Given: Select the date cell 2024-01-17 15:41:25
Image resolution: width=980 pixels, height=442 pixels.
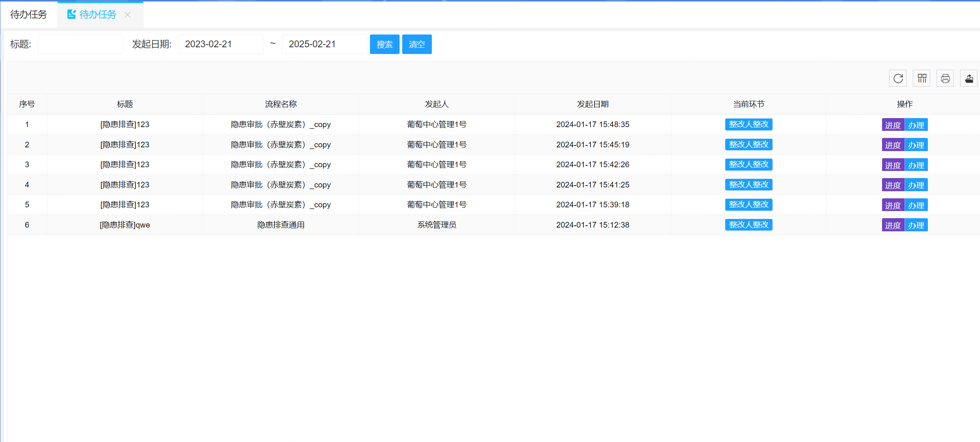Looking at the screenshot, I should [x=593, y=185].
